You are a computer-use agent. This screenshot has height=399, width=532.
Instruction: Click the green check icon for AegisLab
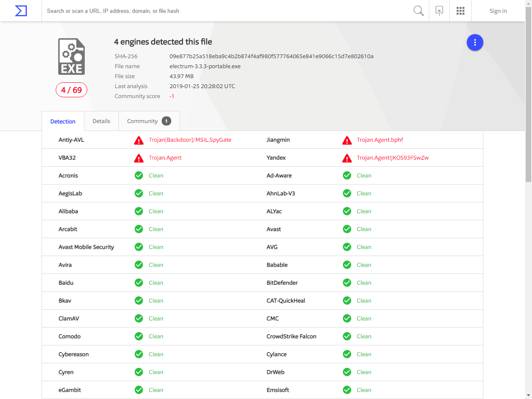pyautogui.click(x=139, y=193)
